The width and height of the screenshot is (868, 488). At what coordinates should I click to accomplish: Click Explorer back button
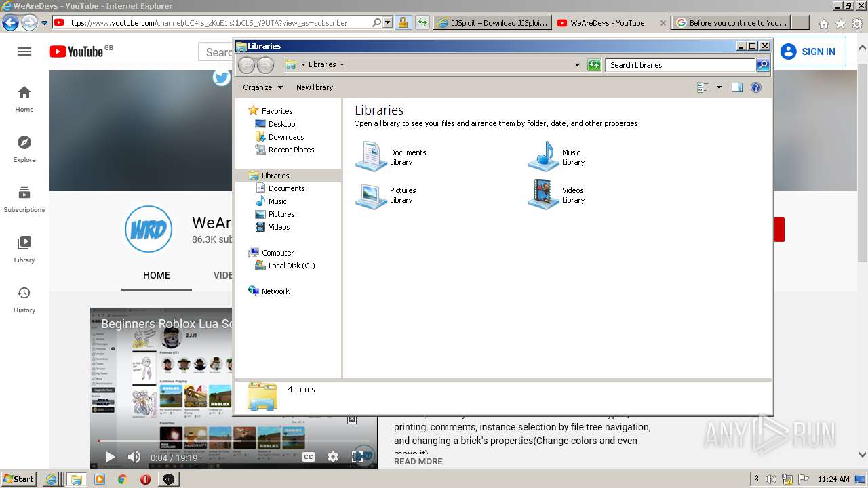pyautogui.click(x=246, y=65)
